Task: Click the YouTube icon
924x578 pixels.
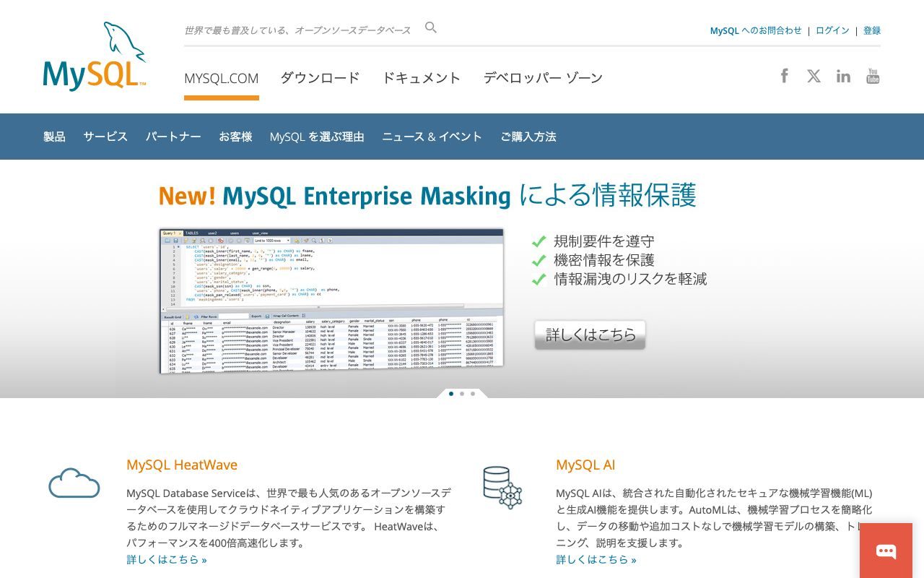Action: click(873, 75)
